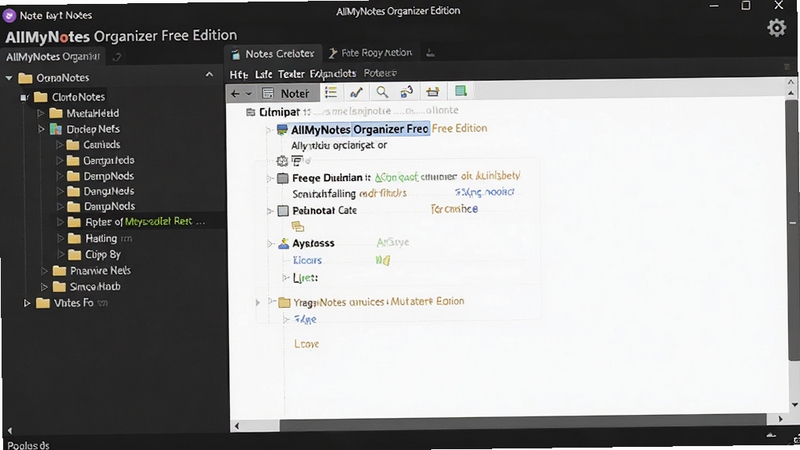This screenshot has height=450, width=800.
Task: Toggle the checkbox beside Feege Diuinian
Action: (x=283, y=178)
